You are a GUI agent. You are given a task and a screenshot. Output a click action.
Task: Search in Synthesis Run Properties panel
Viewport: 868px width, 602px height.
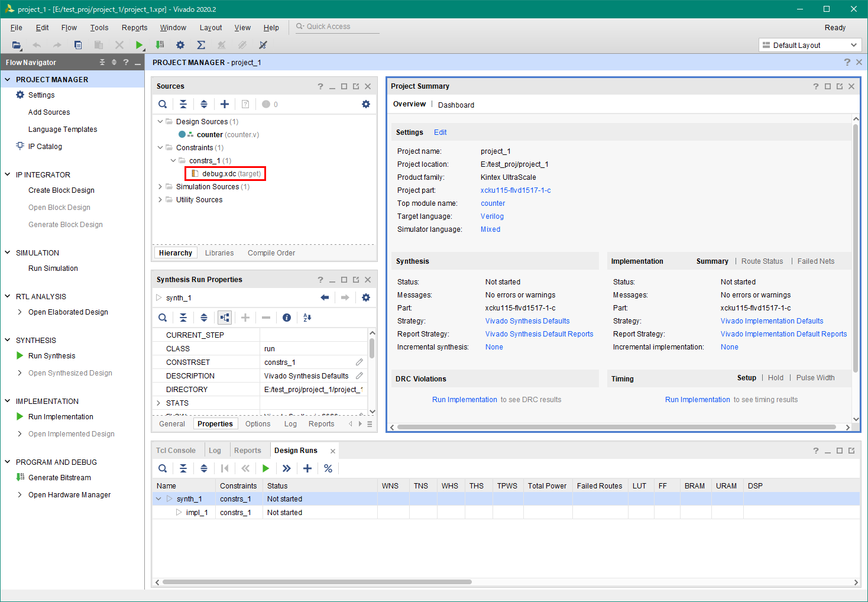tap(163, 318)
